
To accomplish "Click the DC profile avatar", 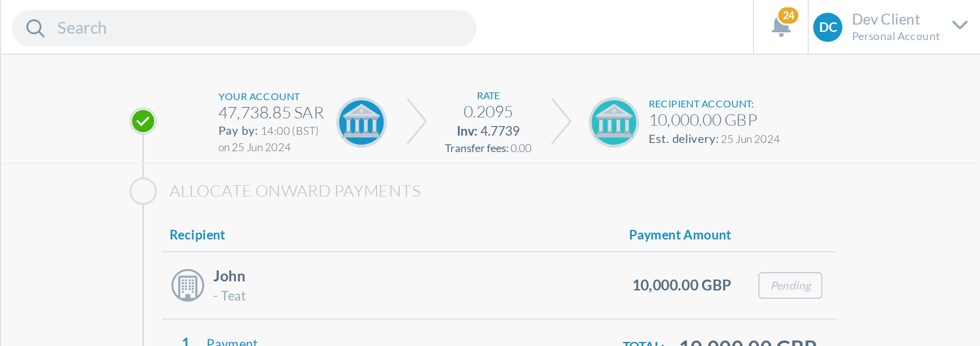I will [x=827, y=27].
